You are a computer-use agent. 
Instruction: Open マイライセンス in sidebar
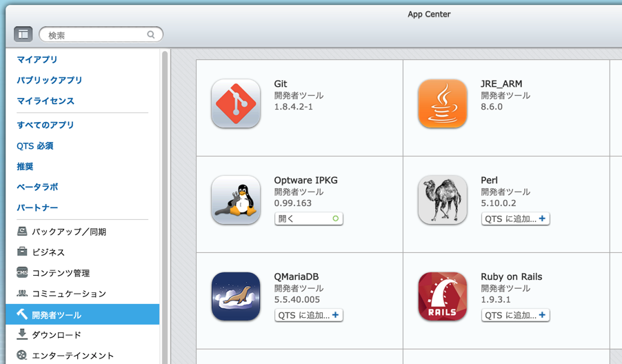coord(46,101)
